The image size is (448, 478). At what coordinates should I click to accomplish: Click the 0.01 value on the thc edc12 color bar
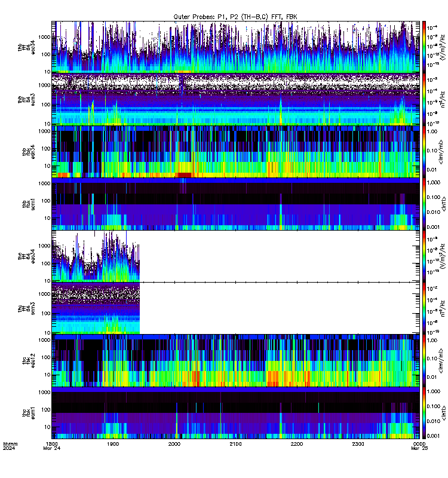(x=432, y=377)
